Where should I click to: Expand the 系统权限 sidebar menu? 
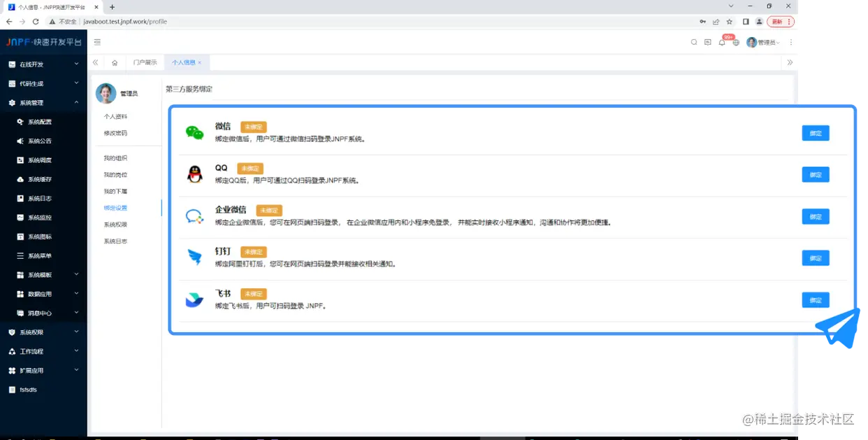[43, 332]
